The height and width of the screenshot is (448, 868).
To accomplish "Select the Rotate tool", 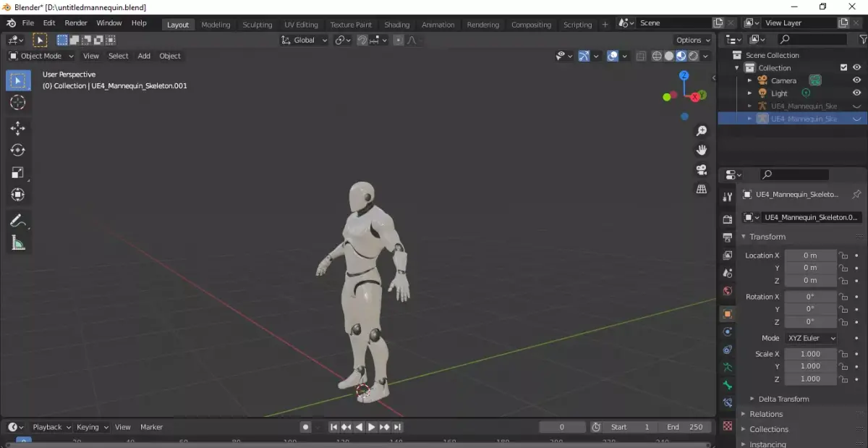I will [x=18, y=150].
